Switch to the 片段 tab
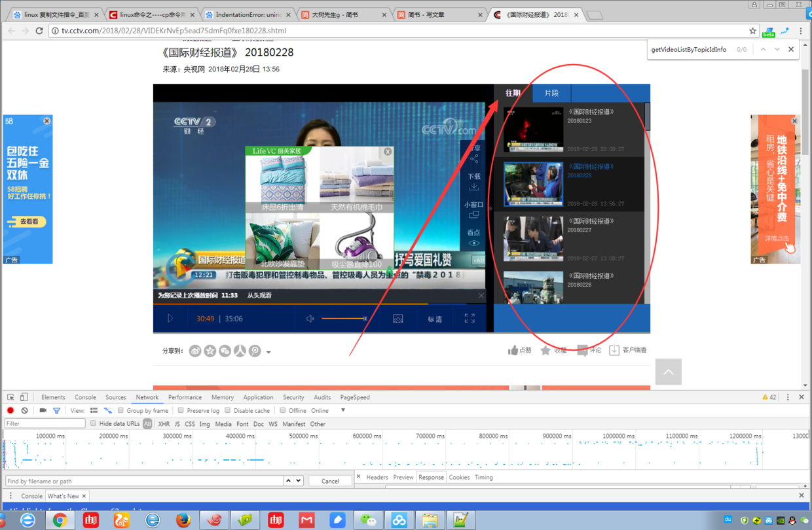This screenshot has width=812, height=530. 551,93
